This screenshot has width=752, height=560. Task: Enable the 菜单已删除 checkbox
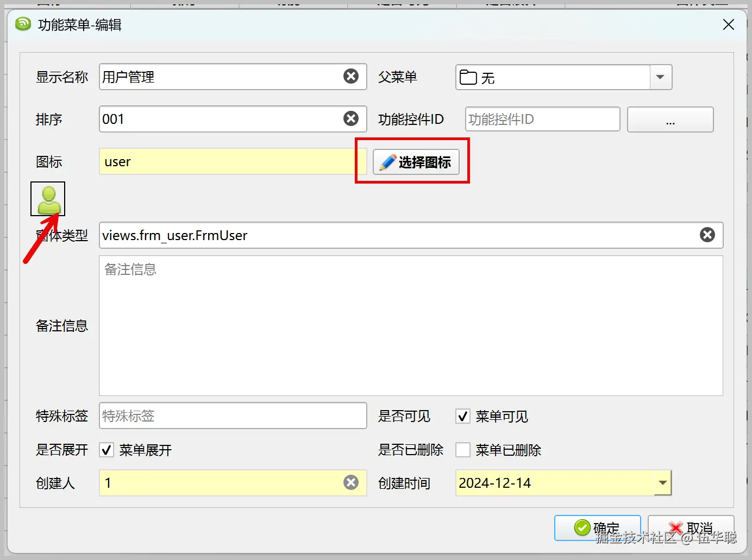coord(463,450)
